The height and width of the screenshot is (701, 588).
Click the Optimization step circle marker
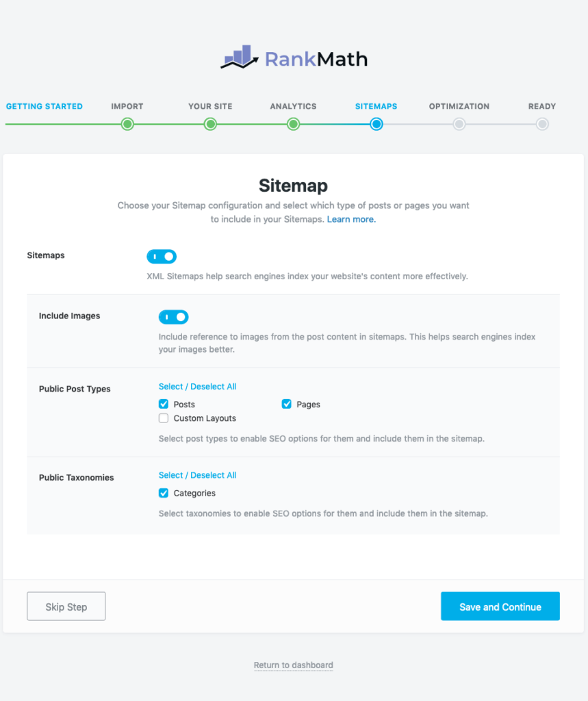click(x=459, y=125)
